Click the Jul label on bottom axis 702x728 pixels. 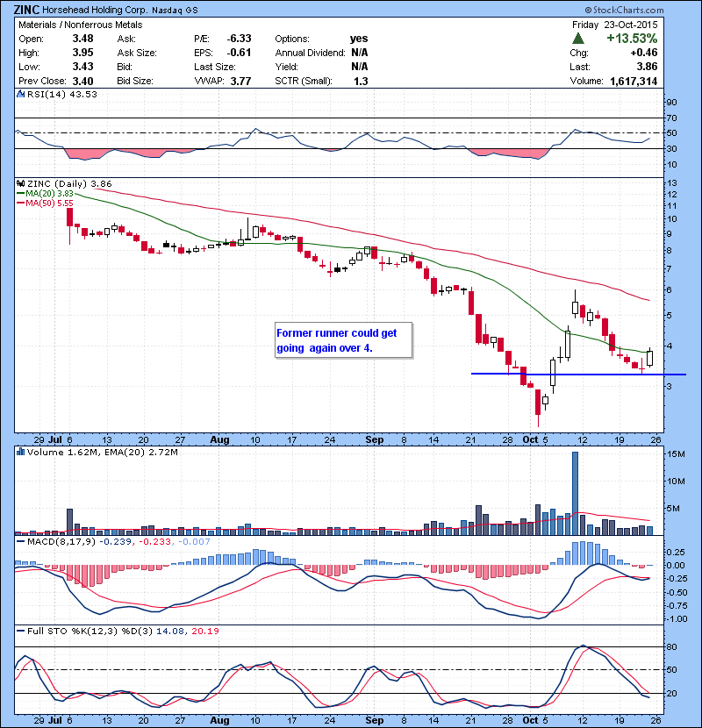[x=54, y=720]
